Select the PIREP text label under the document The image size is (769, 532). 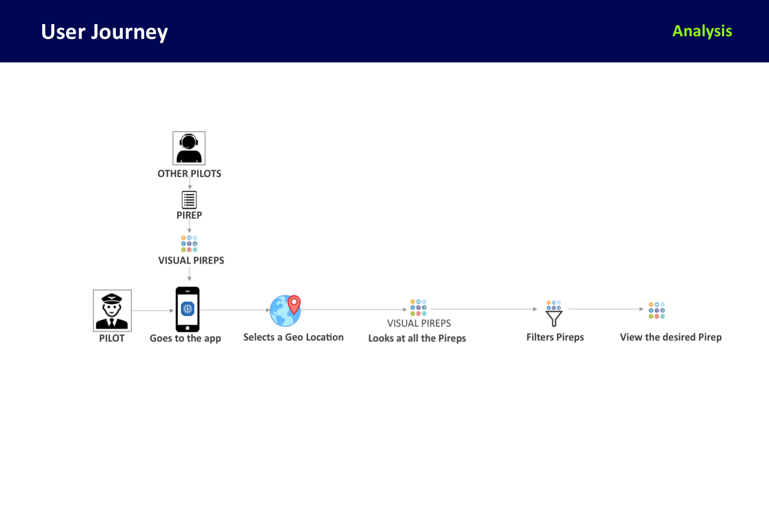click(189, 215)
